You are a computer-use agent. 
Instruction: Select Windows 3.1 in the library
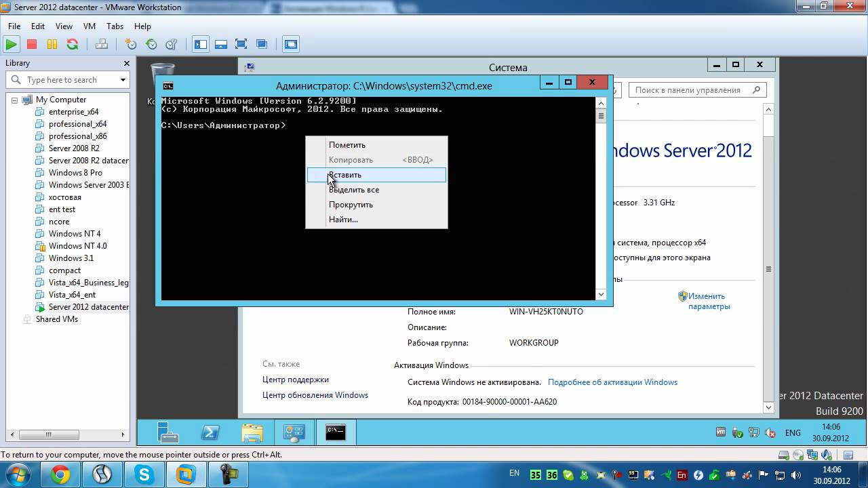click(x=71, y=258)
